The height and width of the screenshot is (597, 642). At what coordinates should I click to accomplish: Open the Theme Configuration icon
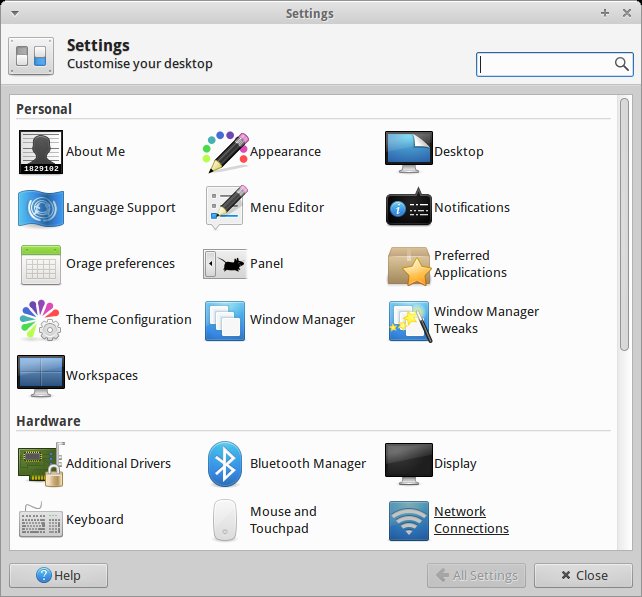(x=41, y=320)
